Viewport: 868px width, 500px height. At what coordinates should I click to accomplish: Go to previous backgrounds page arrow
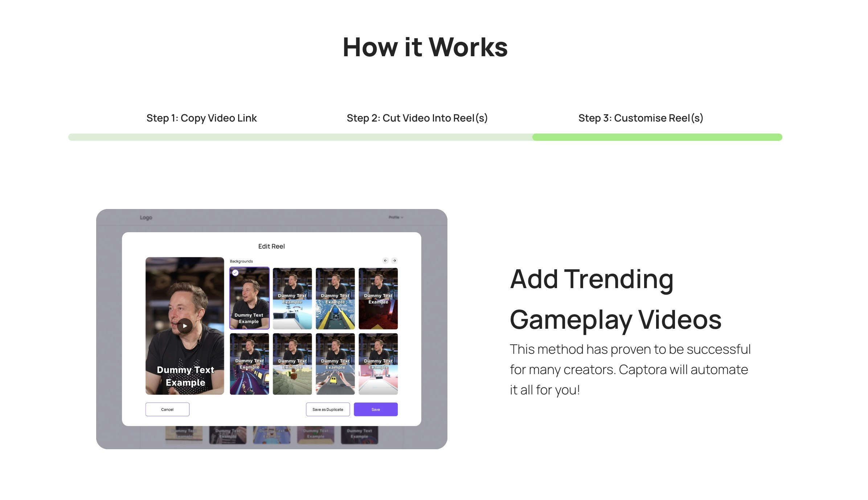(x=385, y=261)
